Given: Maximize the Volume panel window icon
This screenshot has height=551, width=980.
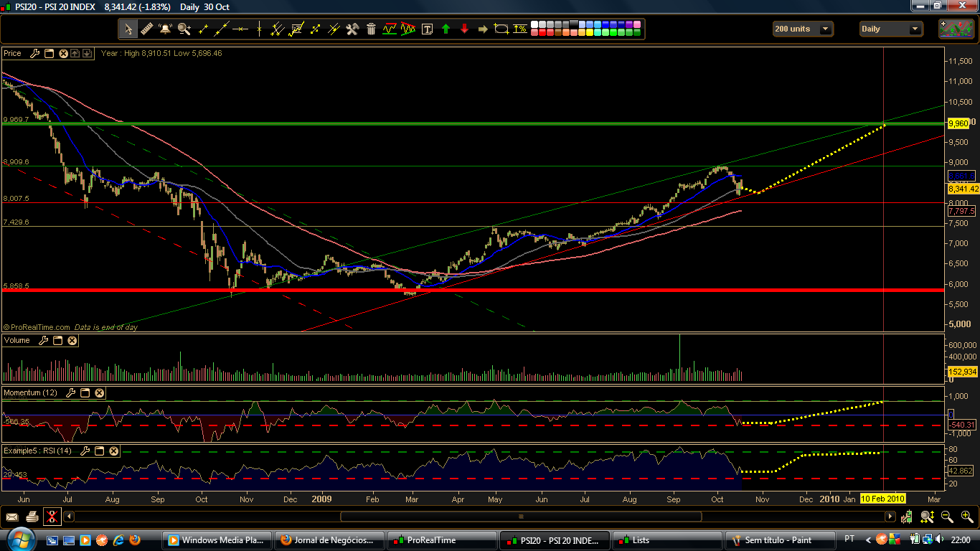Looking at the screenshot, I should tap(59, 340).
